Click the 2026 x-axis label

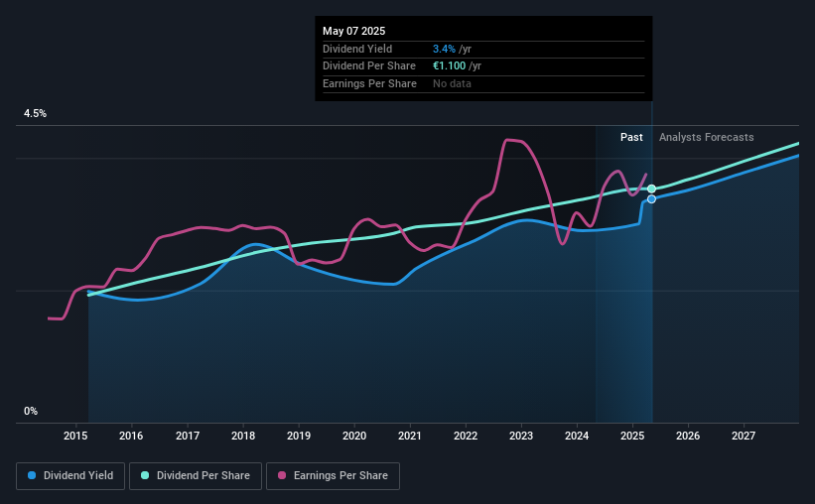tap(688, 436)
